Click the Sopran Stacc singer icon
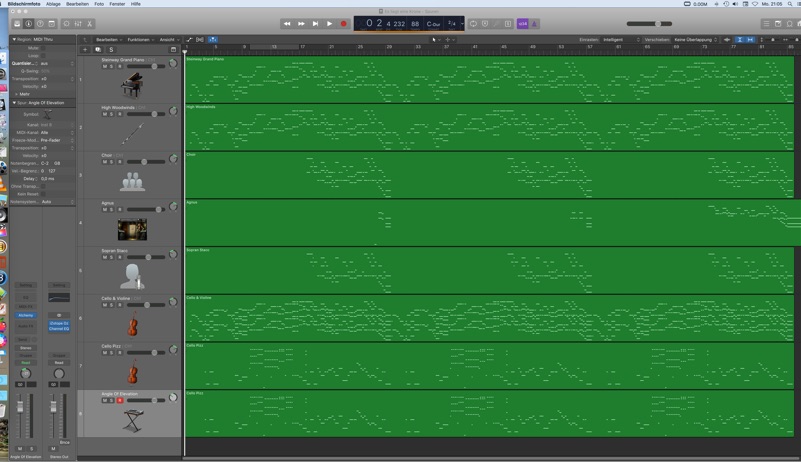This screenshot has width=801, height=462. coord(132,276)
